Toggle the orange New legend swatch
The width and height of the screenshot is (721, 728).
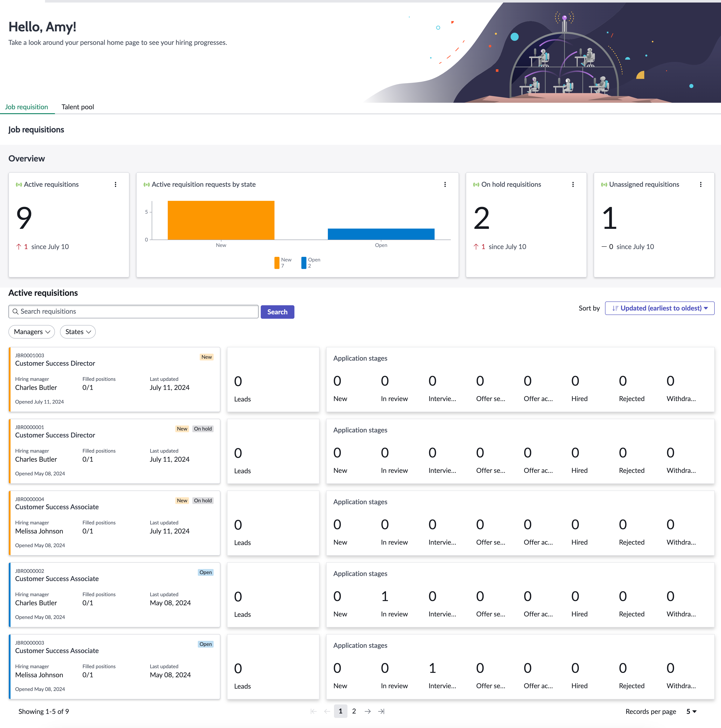277,263
